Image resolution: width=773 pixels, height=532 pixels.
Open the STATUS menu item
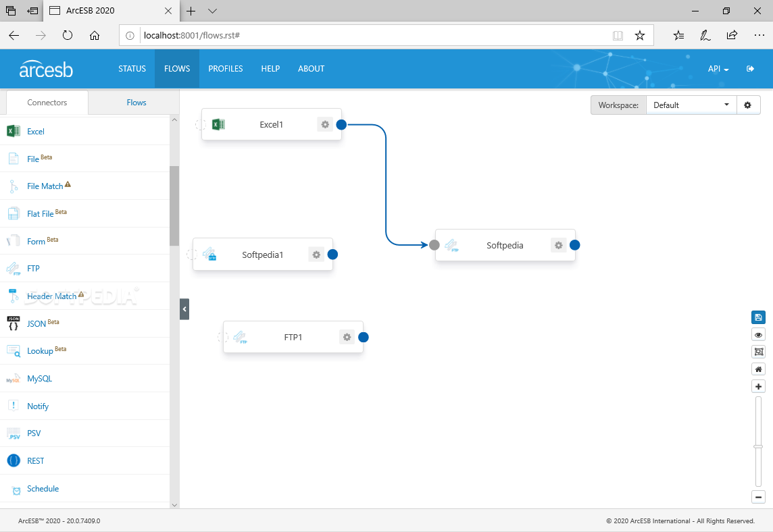132,69
